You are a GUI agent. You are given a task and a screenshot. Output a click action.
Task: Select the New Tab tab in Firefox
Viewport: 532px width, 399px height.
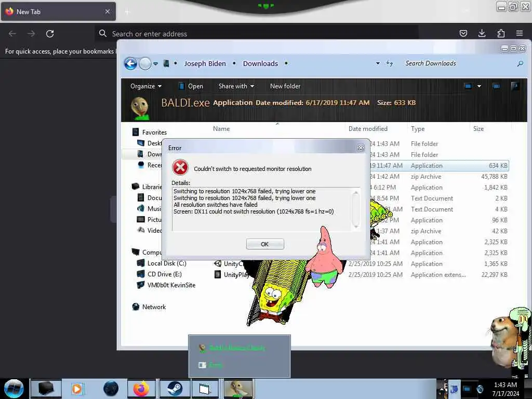tap(58, 11)
